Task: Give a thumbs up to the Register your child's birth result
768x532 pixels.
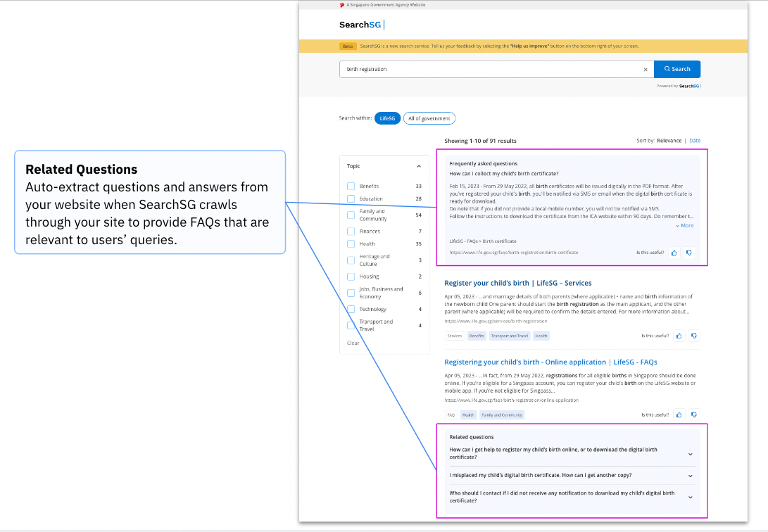Action: click(x=678, y=336)
